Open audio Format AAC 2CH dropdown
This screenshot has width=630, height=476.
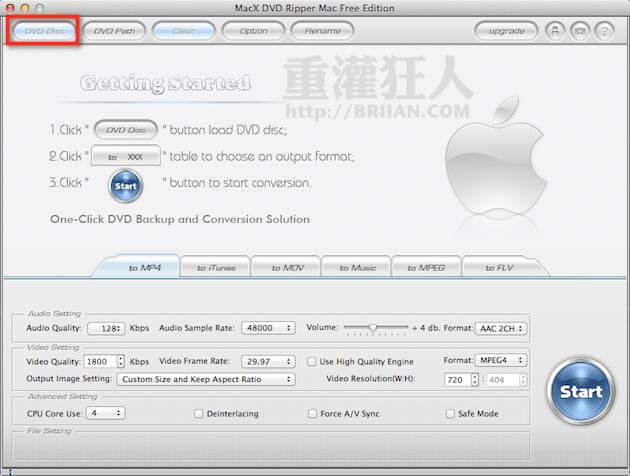click(x=501, y=328)
